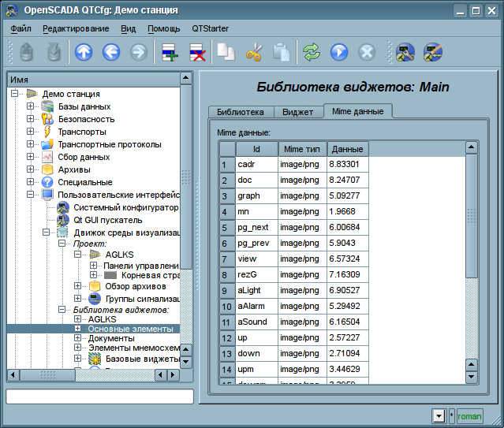Select Транспорты in the navigation tree
Screen dimensions: 504x428
82,132
